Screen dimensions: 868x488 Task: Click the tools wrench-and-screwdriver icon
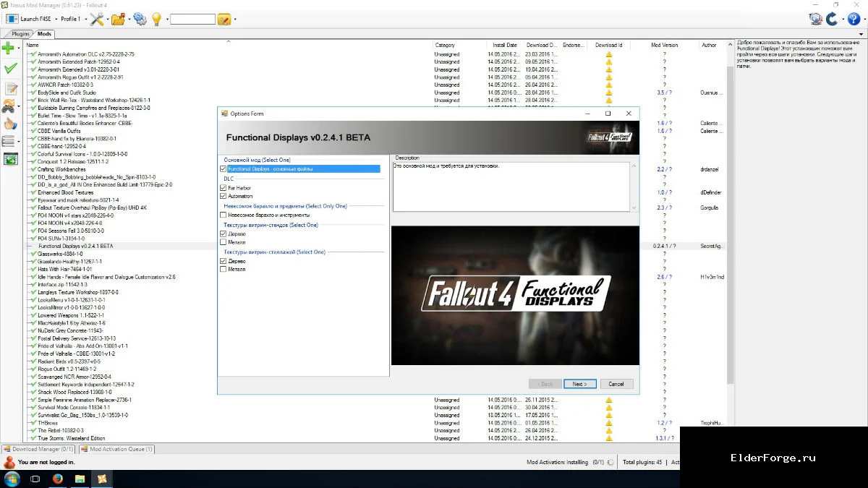[x=97, y=19]
